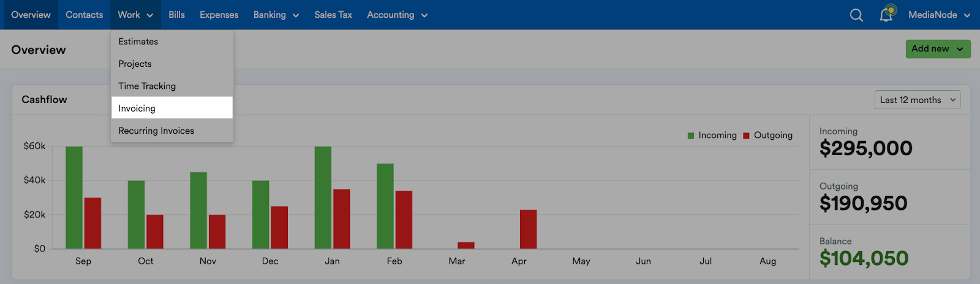The height and width of the screenshot is (284, 980).
Task: Open the MediaNode account dropdown
Action: point(939,15)
